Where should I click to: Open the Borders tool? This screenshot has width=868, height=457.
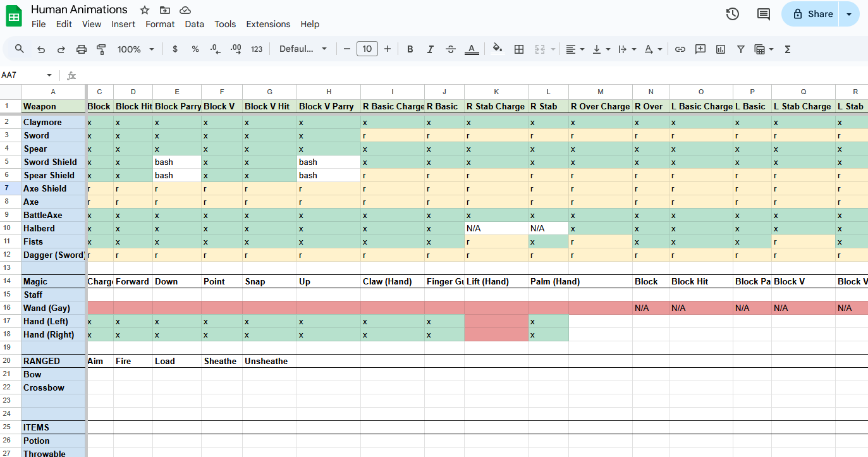click(519, 49)
